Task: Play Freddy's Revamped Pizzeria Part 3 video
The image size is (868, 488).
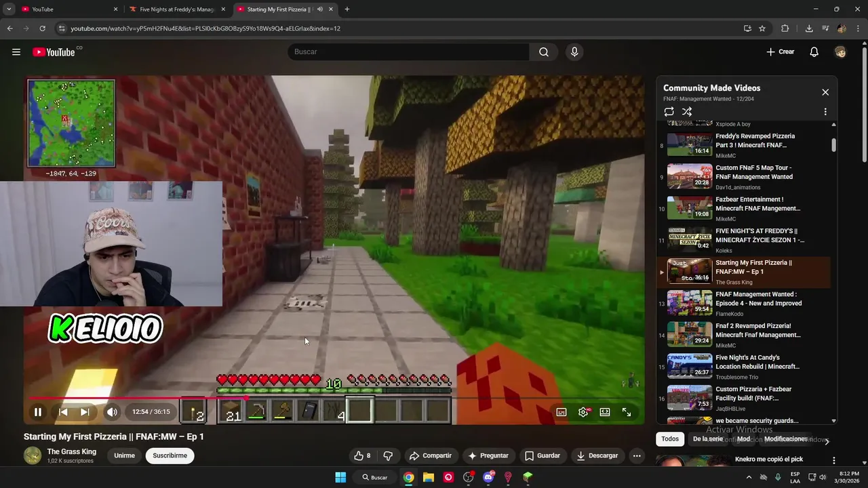Action: 745,145
